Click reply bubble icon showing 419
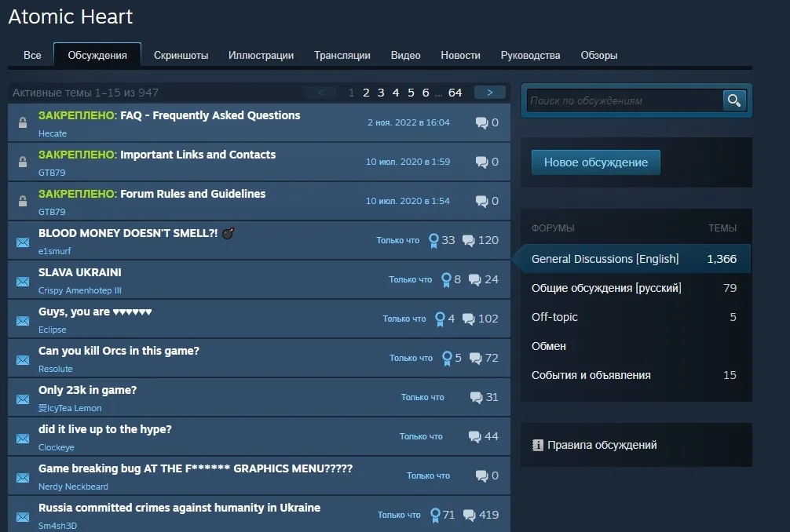The image size is (790, 532). pos(469,516)
